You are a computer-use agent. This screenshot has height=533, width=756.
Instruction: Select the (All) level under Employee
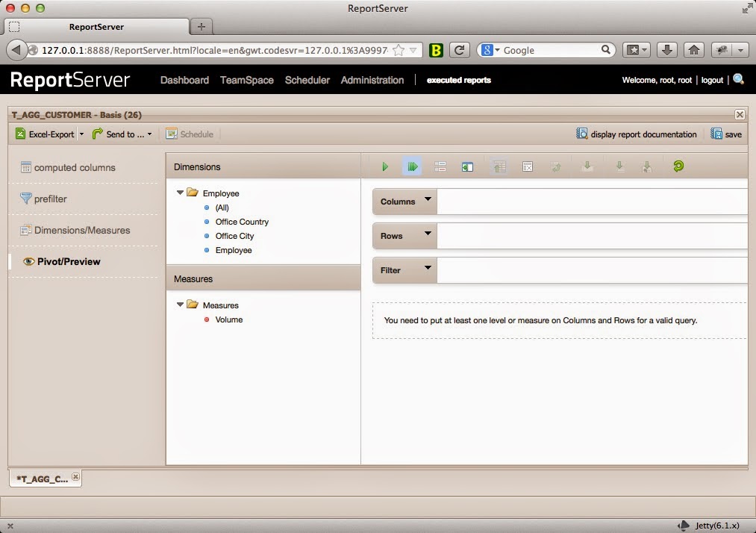pyautogui.click(x=222, y=208)
